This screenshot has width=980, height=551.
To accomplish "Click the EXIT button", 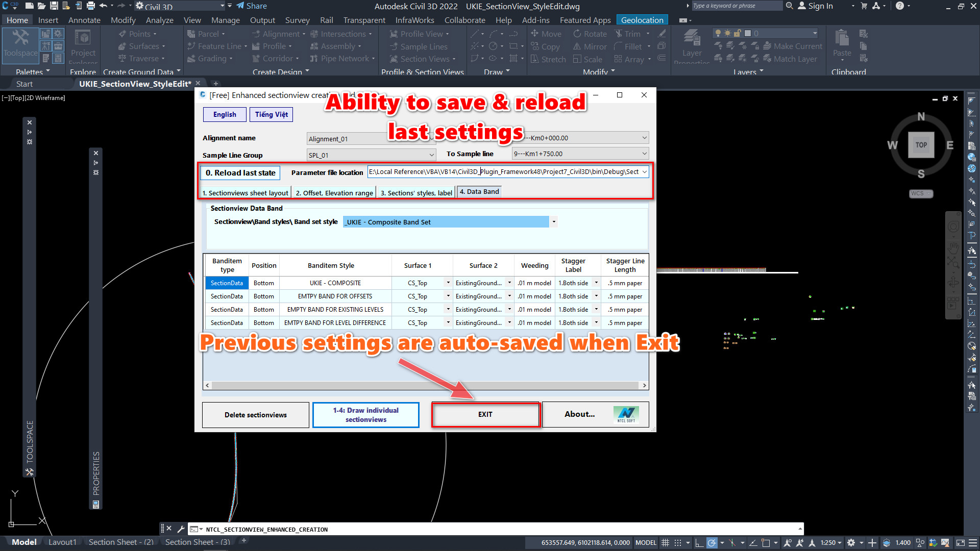I will click(485, 414).
